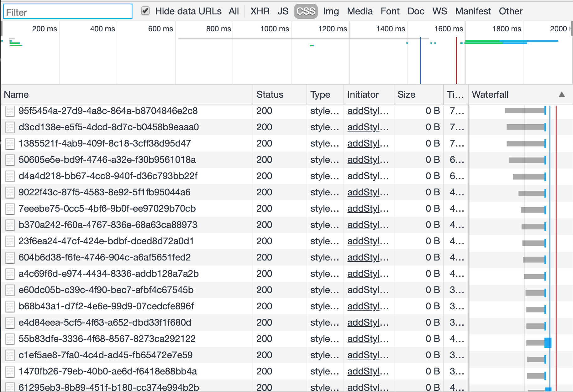
Task: Click file icon for 23f6ea24-47cf request
Action: pos(10,241)
